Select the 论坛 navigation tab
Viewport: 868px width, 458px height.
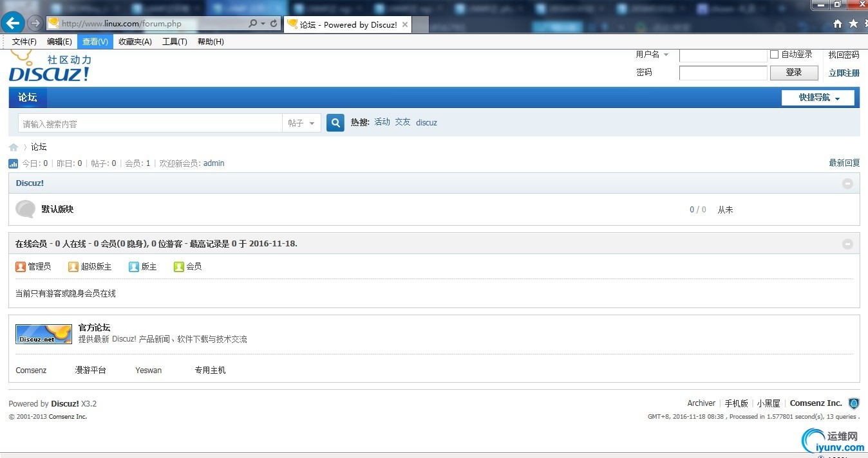[x=28, y=98]
